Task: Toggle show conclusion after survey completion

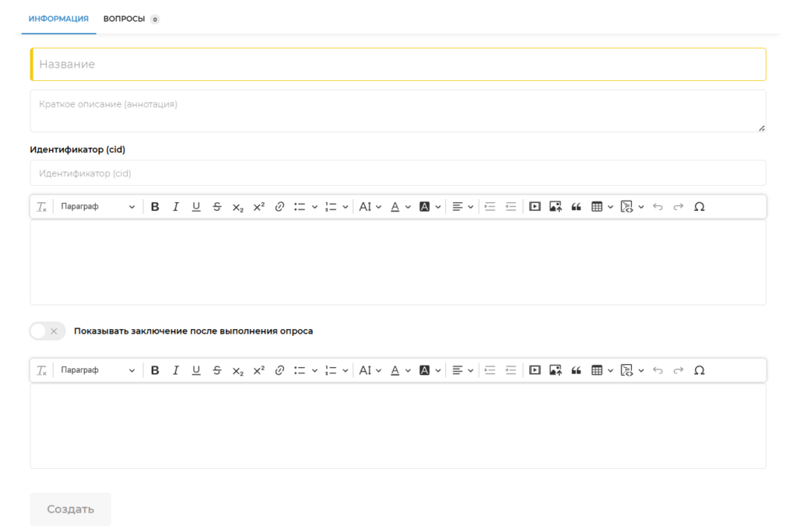Action: pos(47,331)
